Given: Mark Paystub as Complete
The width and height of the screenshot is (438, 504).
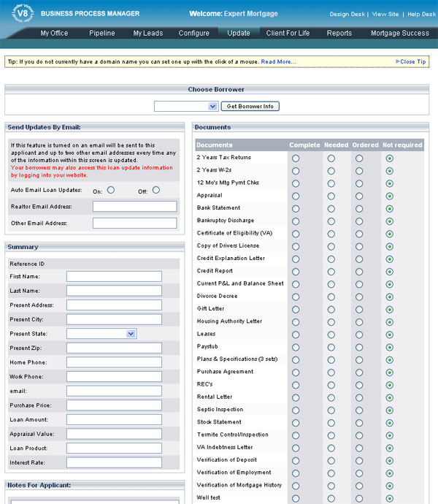Looking at the screenshot, I should click(296, 347).
